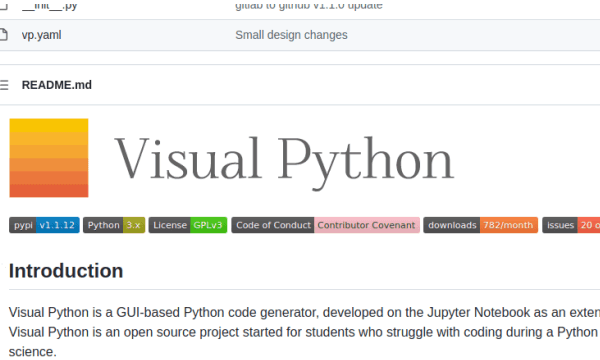Open the License GPLv3 badge
Image resolution: width=600 pixels, height=360 pixels.
(188, 225)
